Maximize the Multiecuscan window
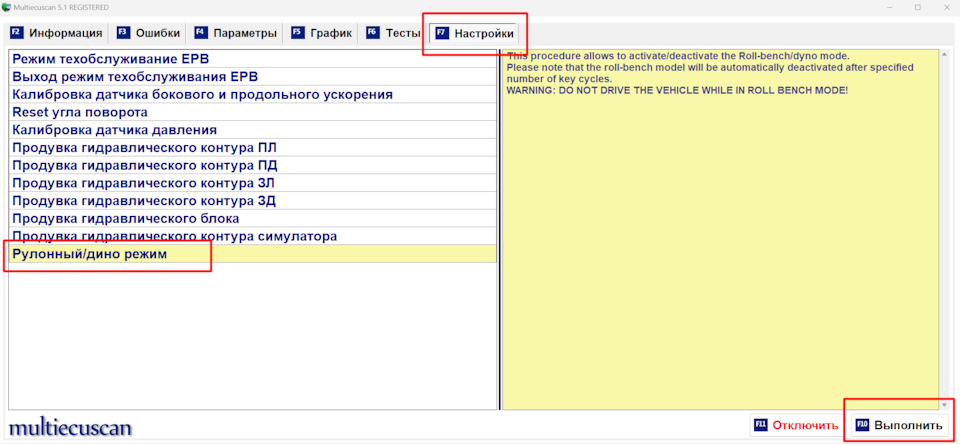Image resolution: width=960 pixels, height=444 pixels. pyautogui.click(x=917, y=7)
